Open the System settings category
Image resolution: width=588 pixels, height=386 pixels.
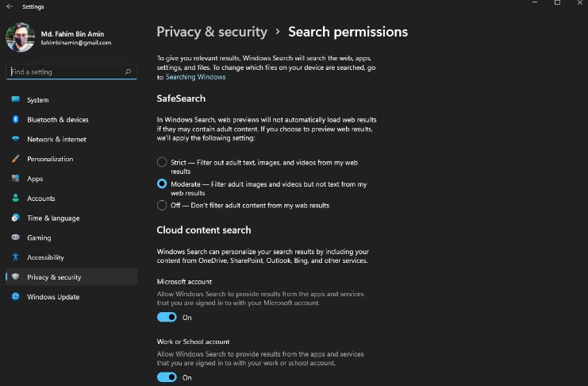coord(71,100)
